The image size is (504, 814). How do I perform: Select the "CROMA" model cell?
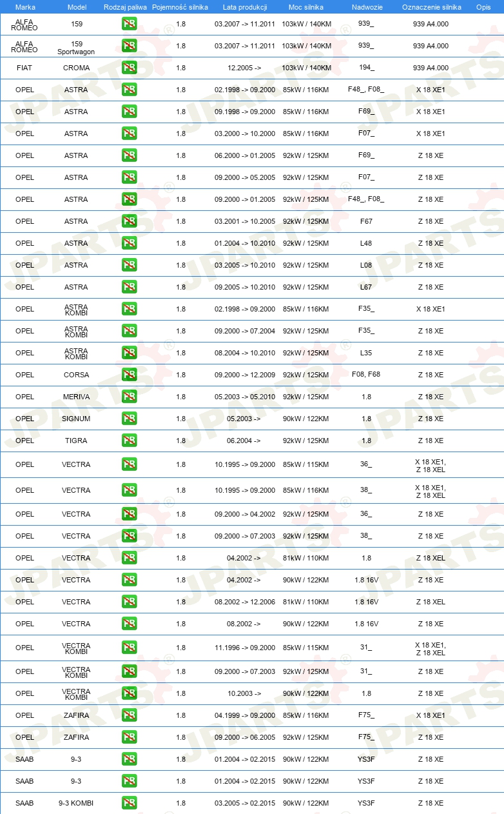(77, 68)
